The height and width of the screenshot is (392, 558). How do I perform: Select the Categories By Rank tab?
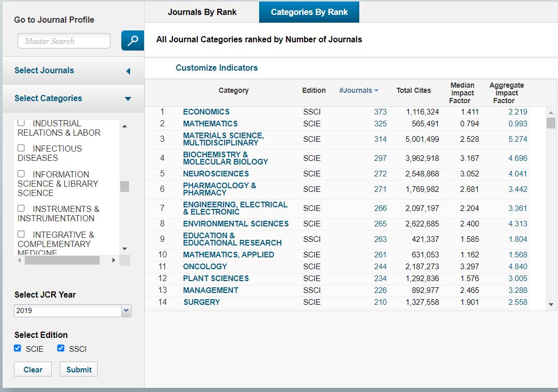pos(309,11)
